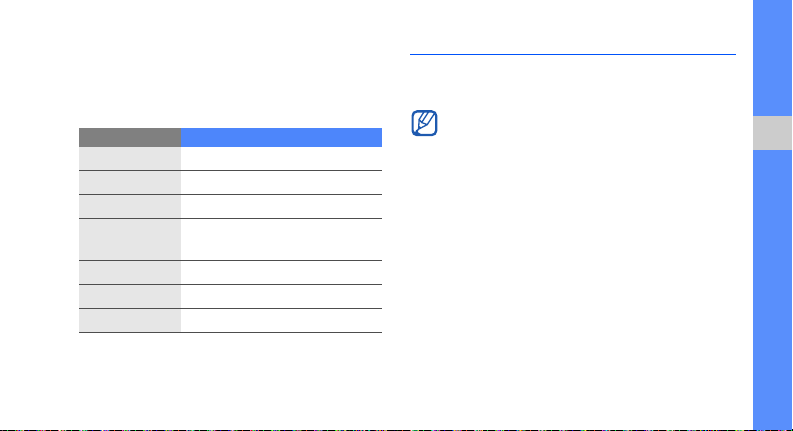This screenshot has height=431, width=793.
Task: Select the blue table header cell
Action: (x=281, y=138)
